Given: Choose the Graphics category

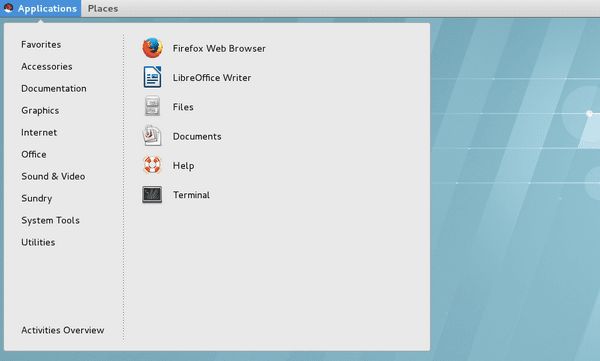Looking at the screenshot, I should pos(40,111).
